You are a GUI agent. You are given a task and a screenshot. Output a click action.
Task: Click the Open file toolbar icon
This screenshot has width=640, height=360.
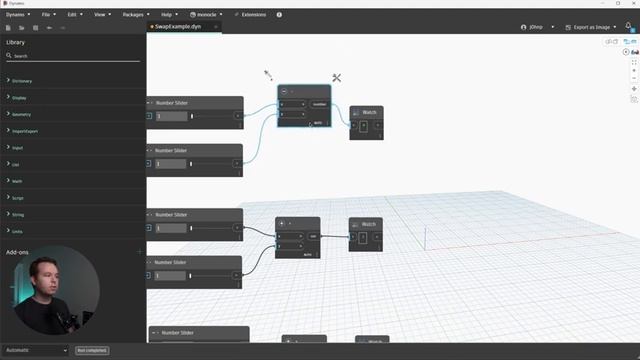(22, 28)
